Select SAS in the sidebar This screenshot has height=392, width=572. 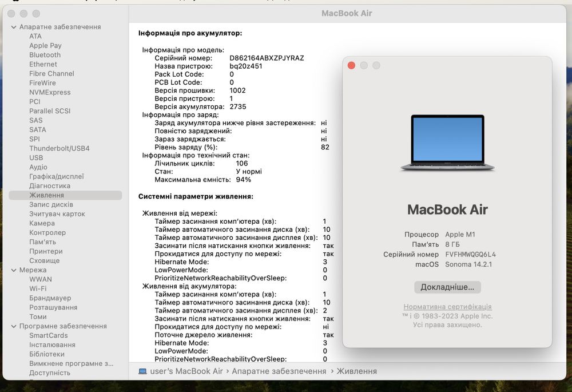(35, 120)
